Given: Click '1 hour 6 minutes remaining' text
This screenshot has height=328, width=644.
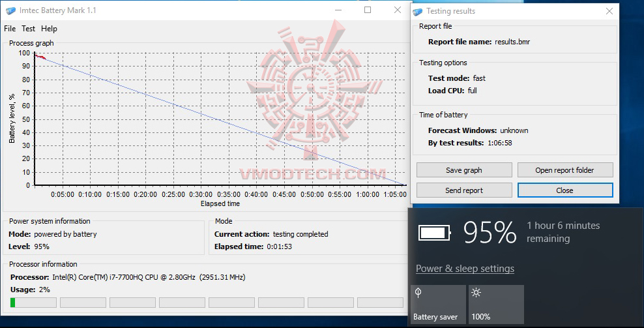Looking at the screenshot, I should (x=563, y=232).
